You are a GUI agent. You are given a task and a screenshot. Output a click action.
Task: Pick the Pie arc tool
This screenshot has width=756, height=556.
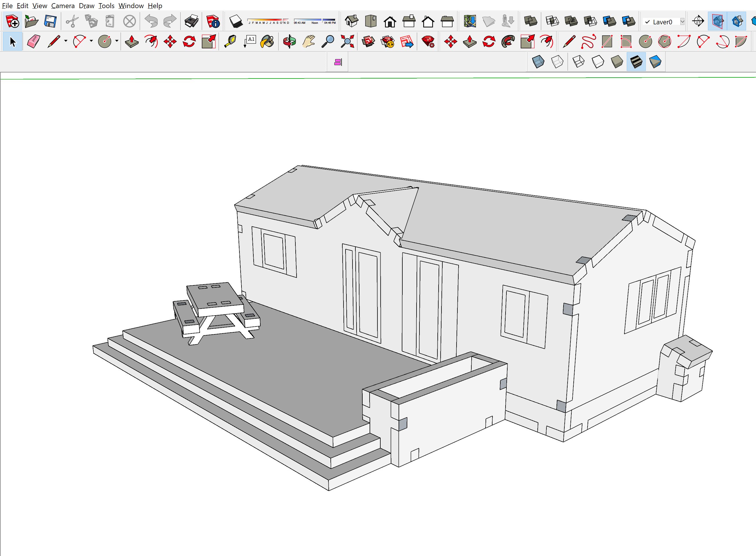pyautogui.click(x=741, y=41)
